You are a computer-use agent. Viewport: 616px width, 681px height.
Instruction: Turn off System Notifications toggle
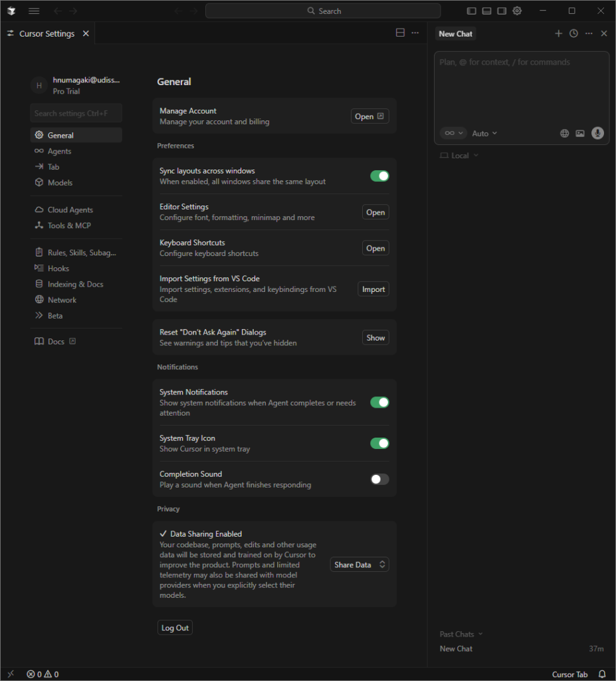[x=379, y=402]
